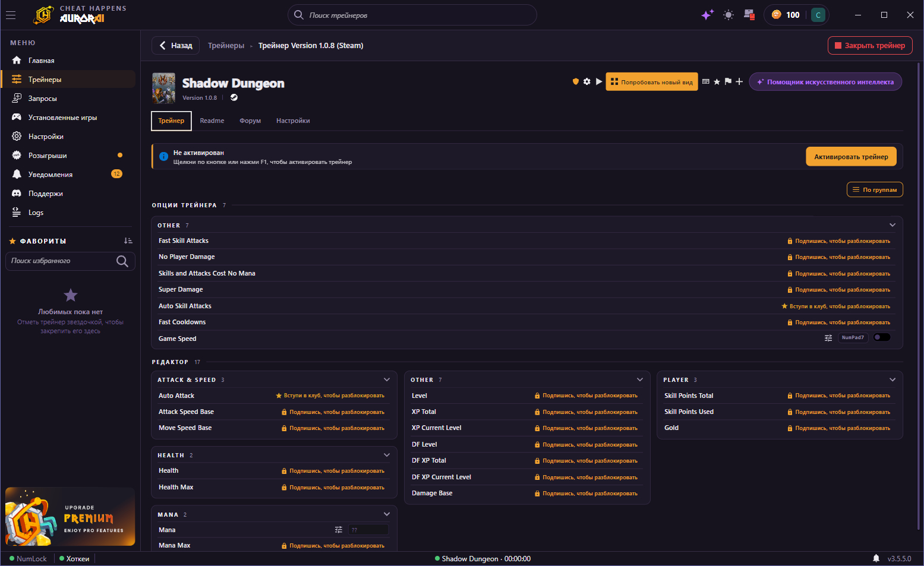924x566 pixels.
Task: Open trainer gear settings next to the shield icon
Action: (x=587, y=81)
